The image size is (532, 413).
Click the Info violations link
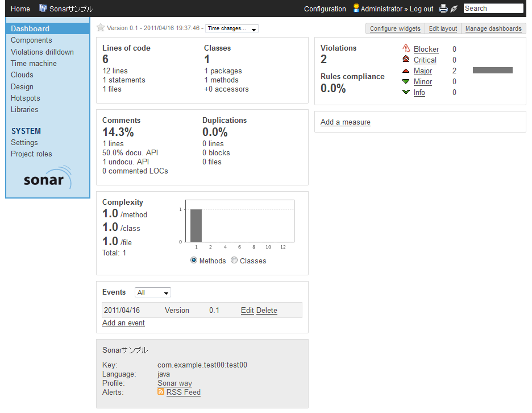(x=419, y=93)
